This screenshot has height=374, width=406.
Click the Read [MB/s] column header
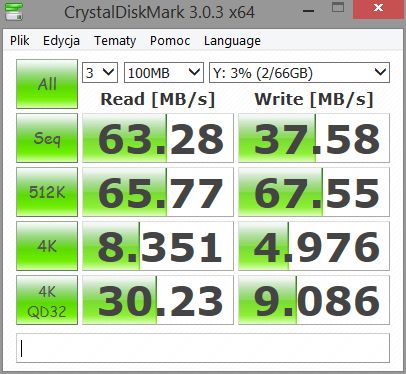click(x=158, y=99)
